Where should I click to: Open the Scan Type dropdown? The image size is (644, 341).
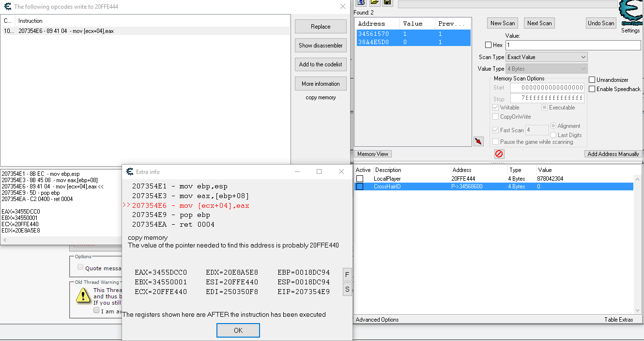[x=546, y=57]
